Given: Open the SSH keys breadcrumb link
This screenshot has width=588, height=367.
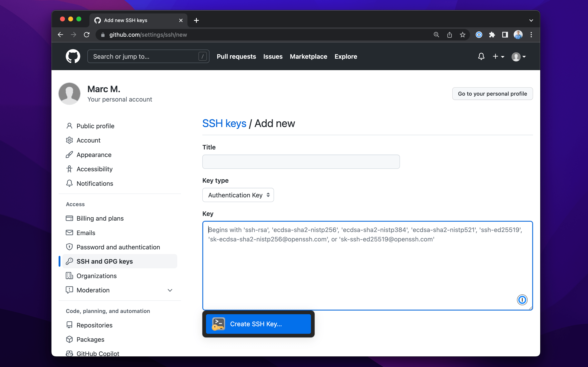Looking at the screenshot, I should click(224, 123).
